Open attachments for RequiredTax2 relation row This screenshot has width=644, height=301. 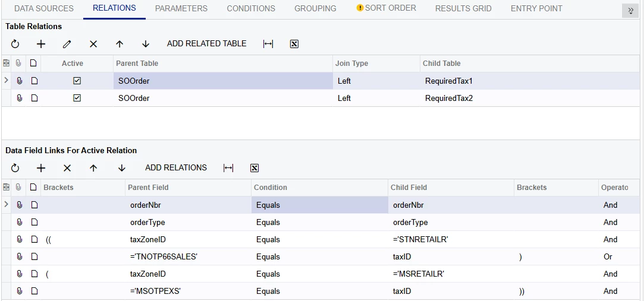click(x=19, y=98)
